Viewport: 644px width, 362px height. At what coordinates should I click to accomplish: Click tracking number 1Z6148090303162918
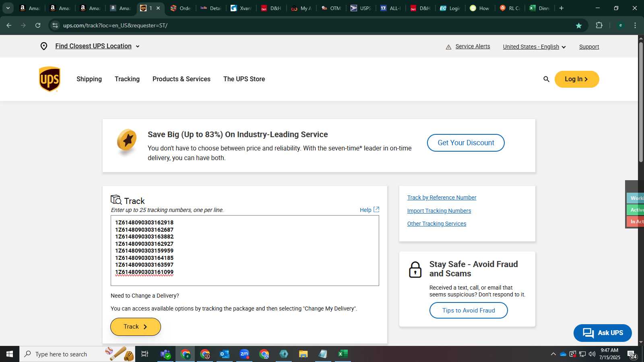144,222
